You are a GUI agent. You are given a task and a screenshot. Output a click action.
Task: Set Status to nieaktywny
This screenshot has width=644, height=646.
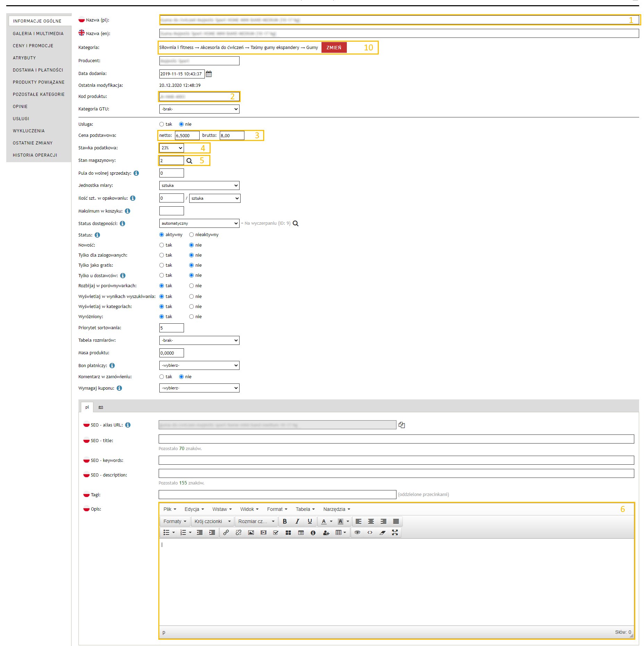(191, 235)
